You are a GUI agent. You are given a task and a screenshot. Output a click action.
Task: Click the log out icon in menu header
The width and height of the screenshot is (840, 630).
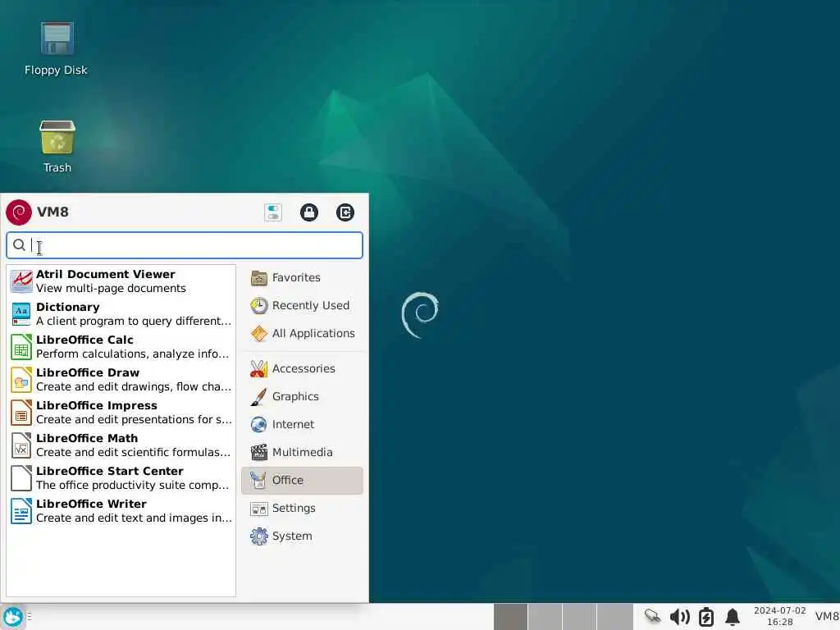tap(345, 212)
